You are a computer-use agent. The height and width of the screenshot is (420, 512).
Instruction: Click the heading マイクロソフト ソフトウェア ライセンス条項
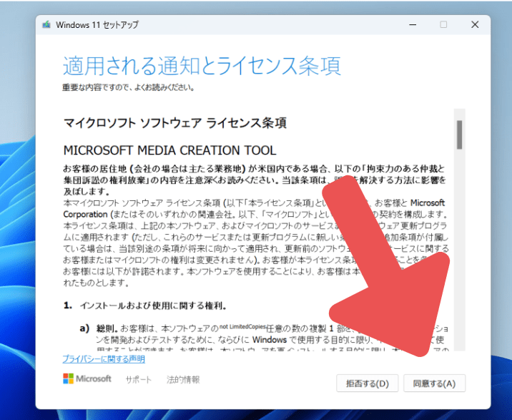[x=175, y=123]
